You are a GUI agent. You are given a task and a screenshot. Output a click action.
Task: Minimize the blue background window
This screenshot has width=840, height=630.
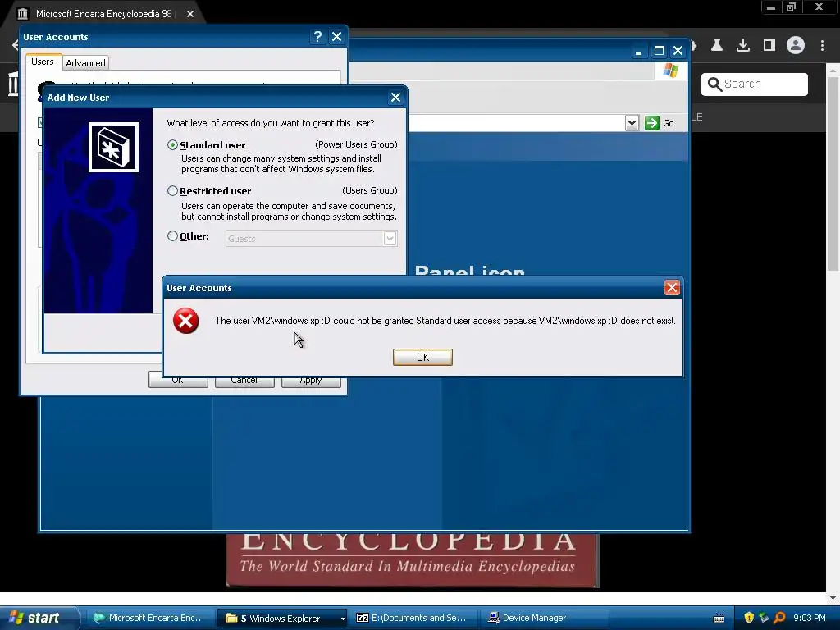638,51
